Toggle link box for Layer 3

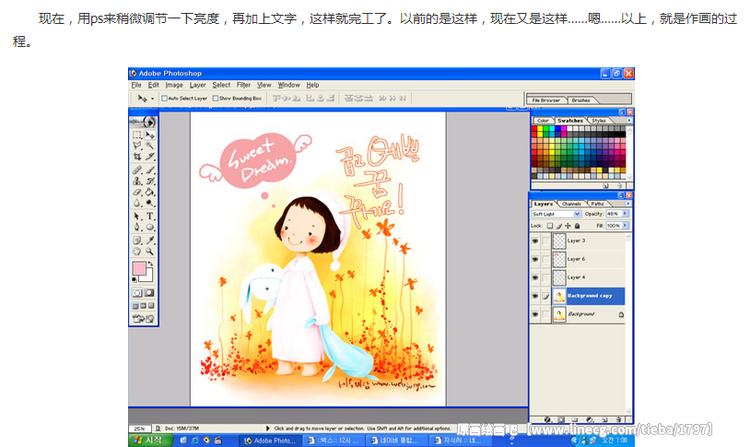pos(545,241)
